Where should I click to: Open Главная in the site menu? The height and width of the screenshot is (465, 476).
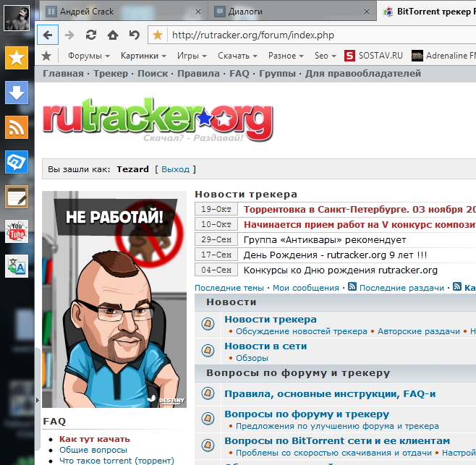63,74
